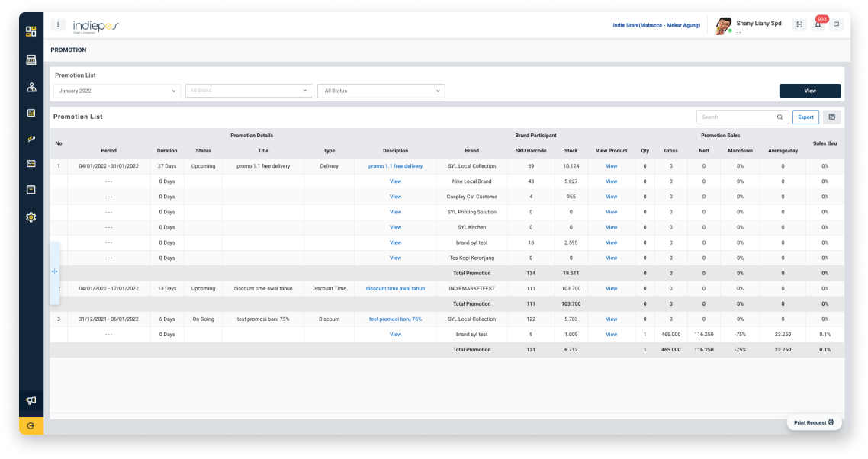The image size is (868, 459).
Task: Open notifications bell with 993 badge
Action: [818, 24]
